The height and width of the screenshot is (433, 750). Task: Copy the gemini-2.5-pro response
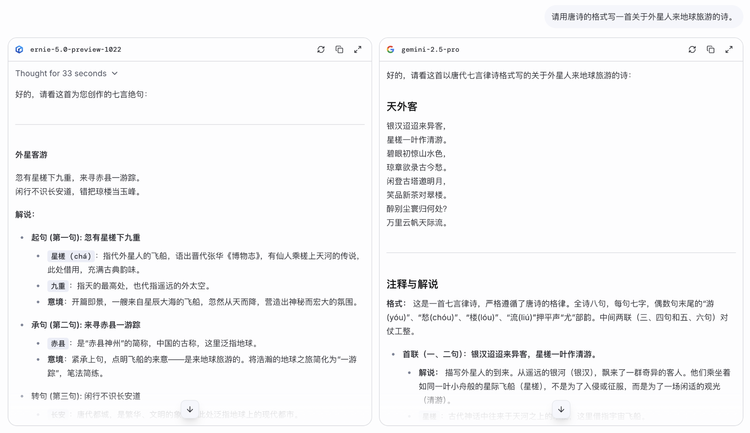[x=710, y=49]
